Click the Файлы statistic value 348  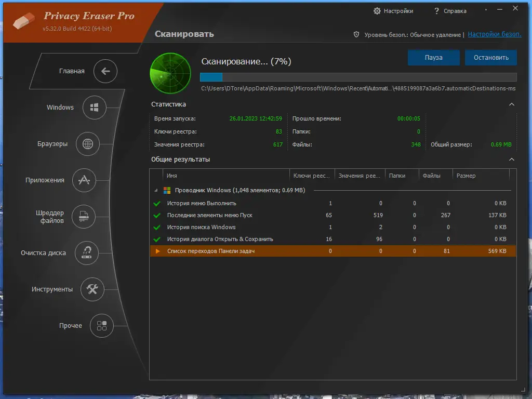point(416,144)
